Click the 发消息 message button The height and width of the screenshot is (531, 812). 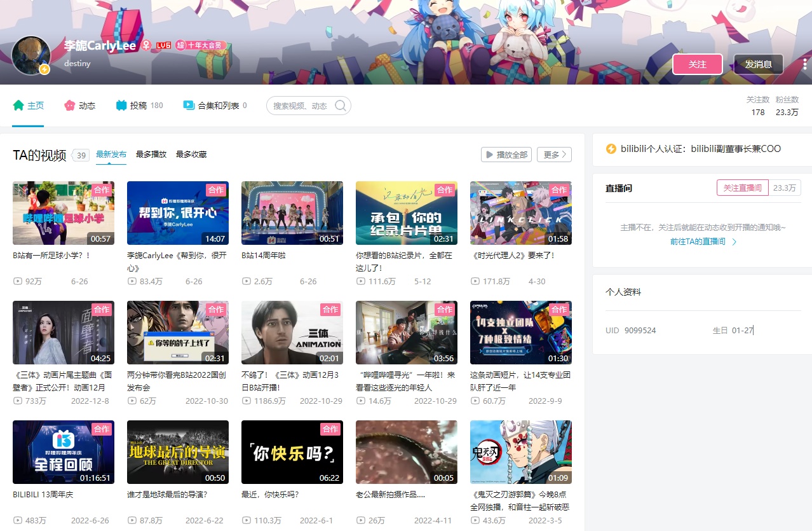point(759,64)
